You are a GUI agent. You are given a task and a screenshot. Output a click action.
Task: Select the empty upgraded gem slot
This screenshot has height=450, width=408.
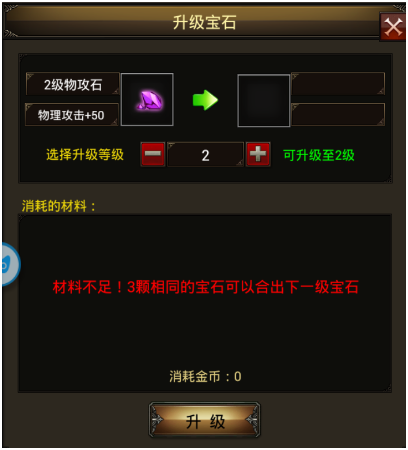click(x=263, y=101)
